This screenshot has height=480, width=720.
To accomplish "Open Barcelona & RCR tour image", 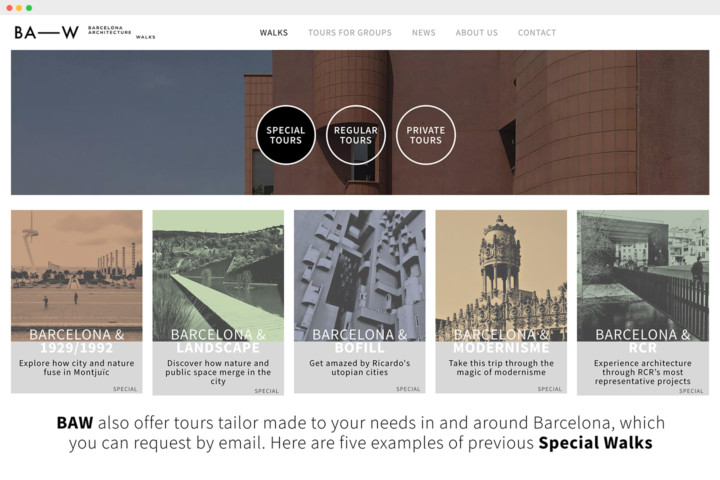I will pos(642,270).
